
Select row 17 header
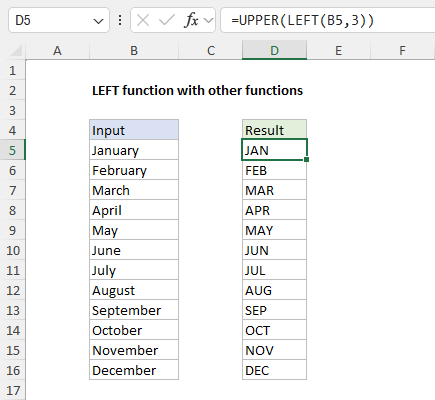[13, 390]
